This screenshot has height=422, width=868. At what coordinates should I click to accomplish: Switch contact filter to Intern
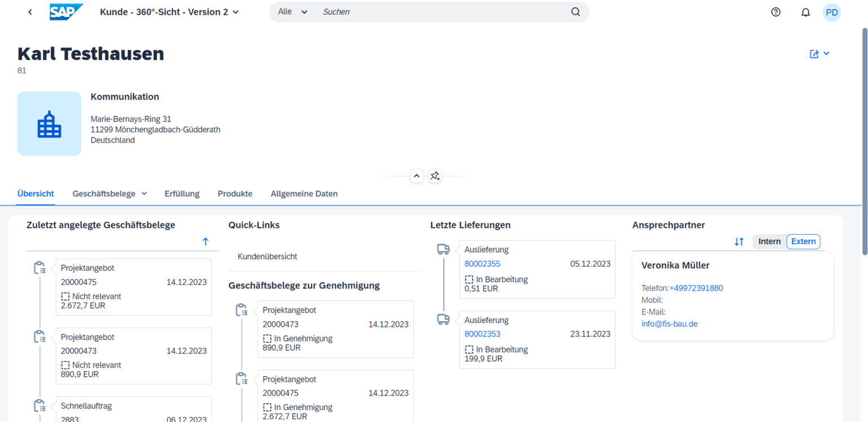[x=770, y=242]
